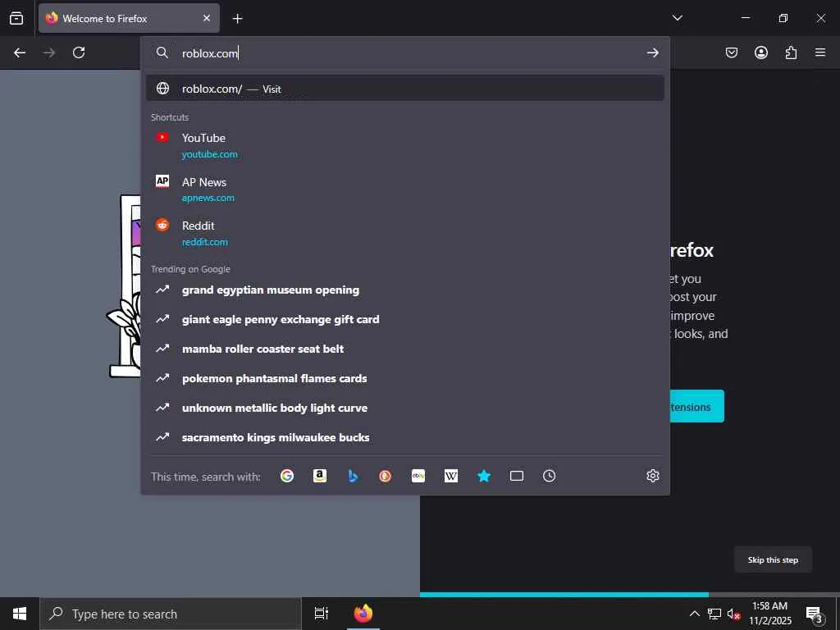
Task: Click inside the roblox.com address field
Action: point(410,53)
